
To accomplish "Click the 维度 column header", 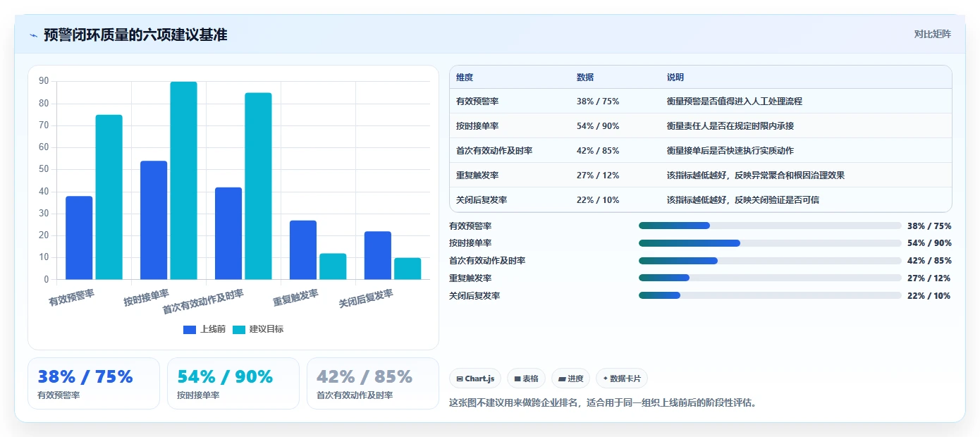I will coord(465,77).
